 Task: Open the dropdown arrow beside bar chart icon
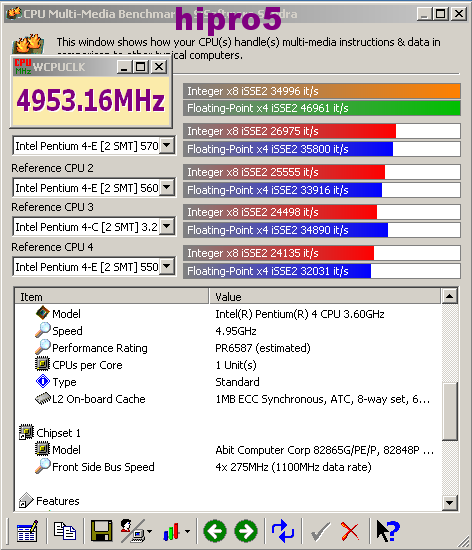(x=188, y=531)
